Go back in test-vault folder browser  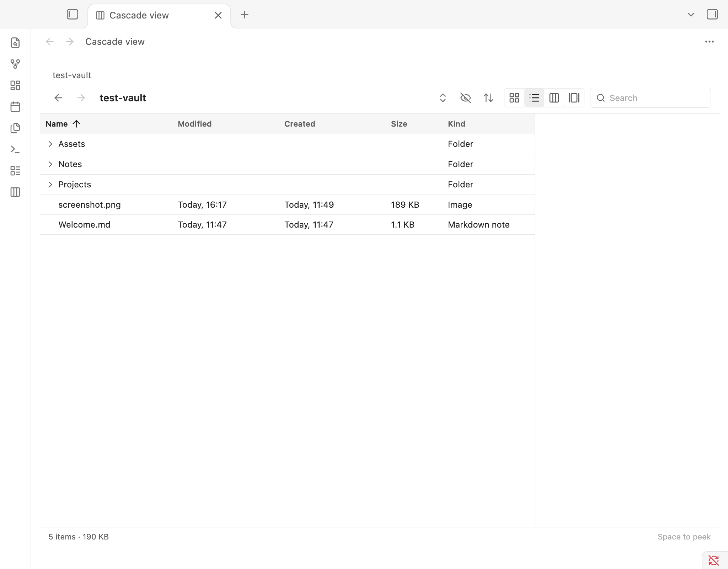tap(58, 98)
